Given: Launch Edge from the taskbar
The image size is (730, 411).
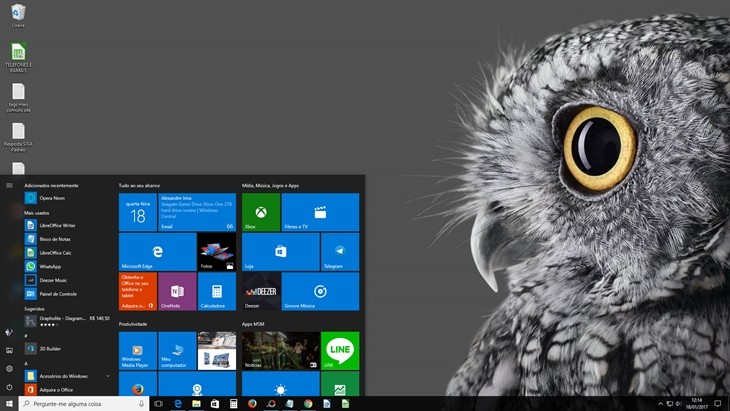Looking at the screenshot, I should click(x=177, y=404).
